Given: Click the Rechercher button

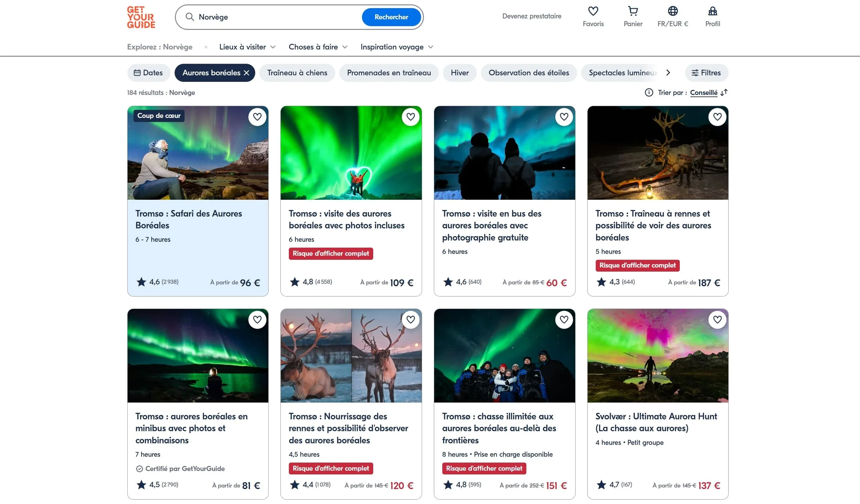Looking at the screenshot, I should 391,17.
